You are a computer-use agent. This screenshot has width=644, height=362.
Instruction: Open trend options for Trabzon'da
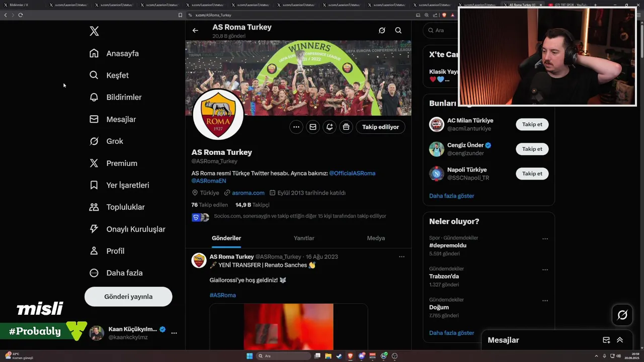[545, 270]
